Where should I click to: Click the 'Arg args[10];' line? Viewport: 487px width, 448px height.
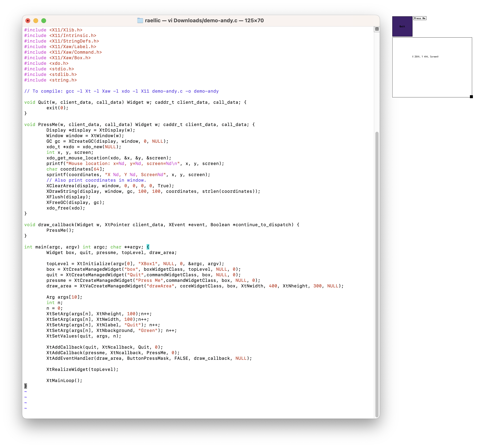tap(64, 297)
